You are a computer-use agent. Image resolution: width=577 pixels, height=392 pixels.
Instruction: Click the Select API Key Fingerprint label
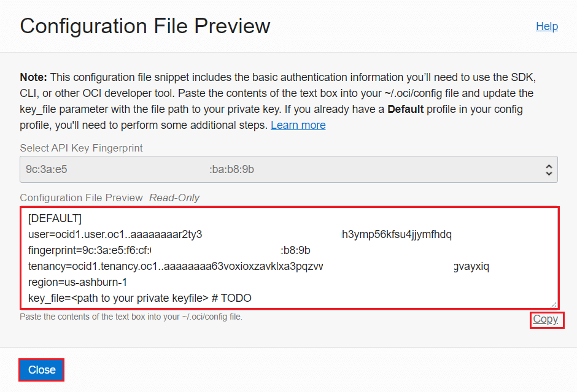coord(81,148)
